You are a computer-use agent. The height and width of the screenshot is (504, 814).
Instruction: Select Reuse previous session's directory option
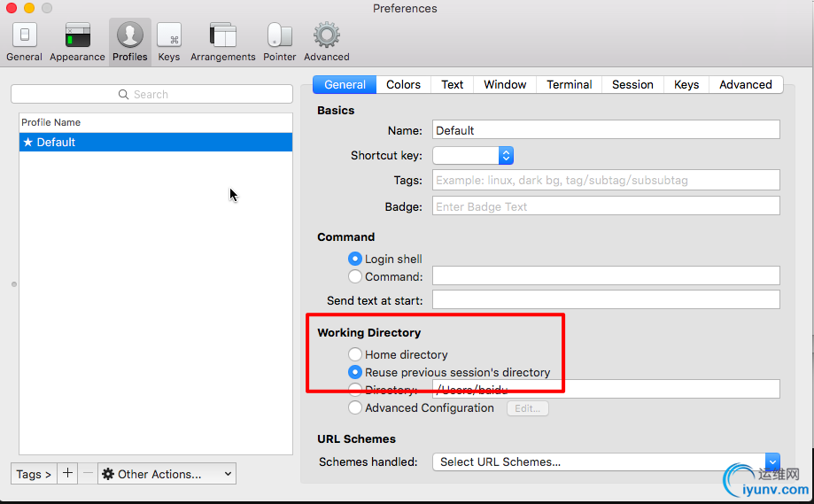(x=355, y=372)
